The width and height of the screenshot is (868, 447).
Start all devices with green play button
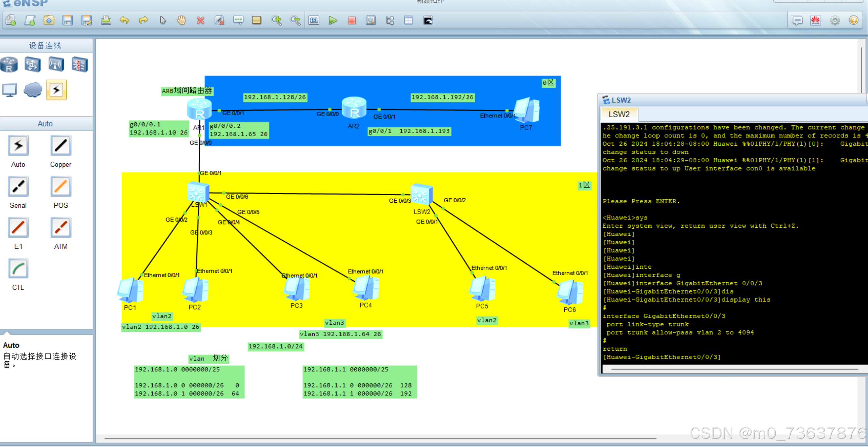(x=333, y=21)
